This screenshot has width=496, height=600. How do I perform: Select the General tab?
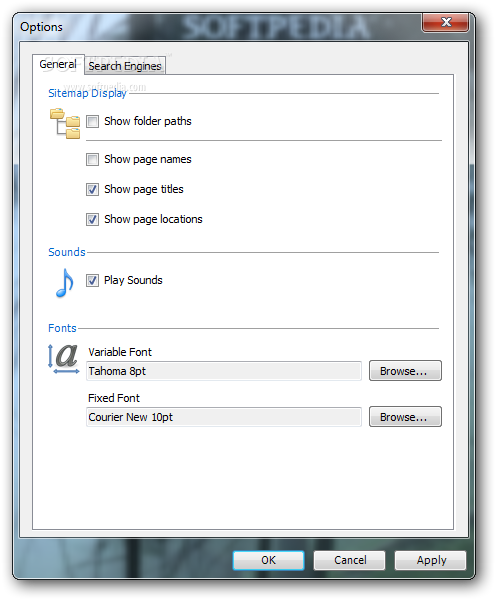[x=58, y=64]
